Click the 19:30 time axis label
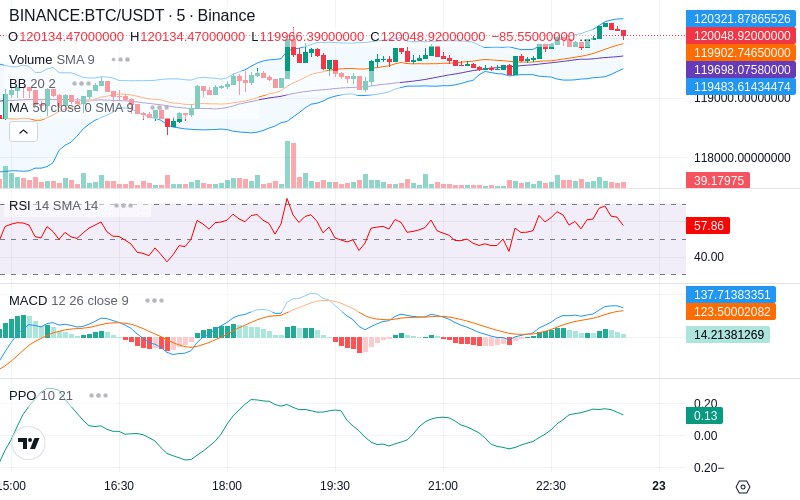Viewport: 800px width, 500px height. pos(335,486)
